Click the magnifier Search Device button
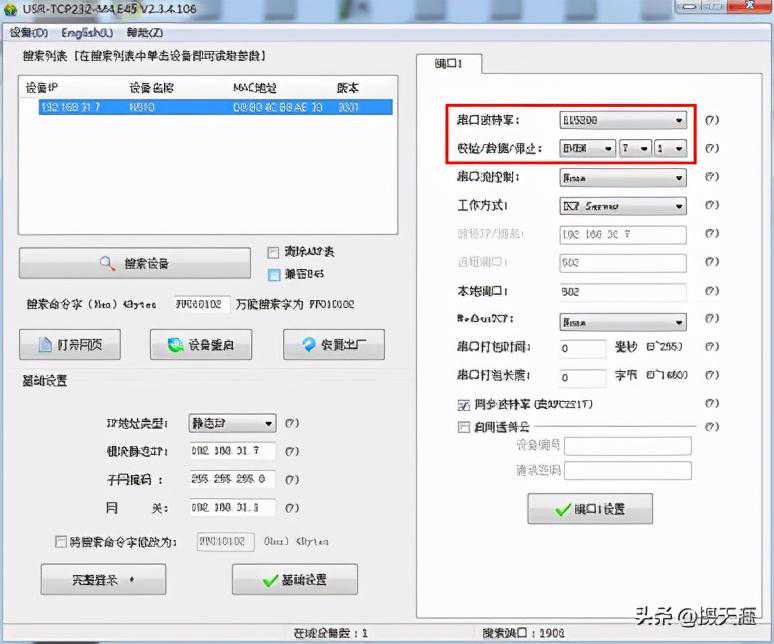The image size is (774, 644). tap(134, 264)
